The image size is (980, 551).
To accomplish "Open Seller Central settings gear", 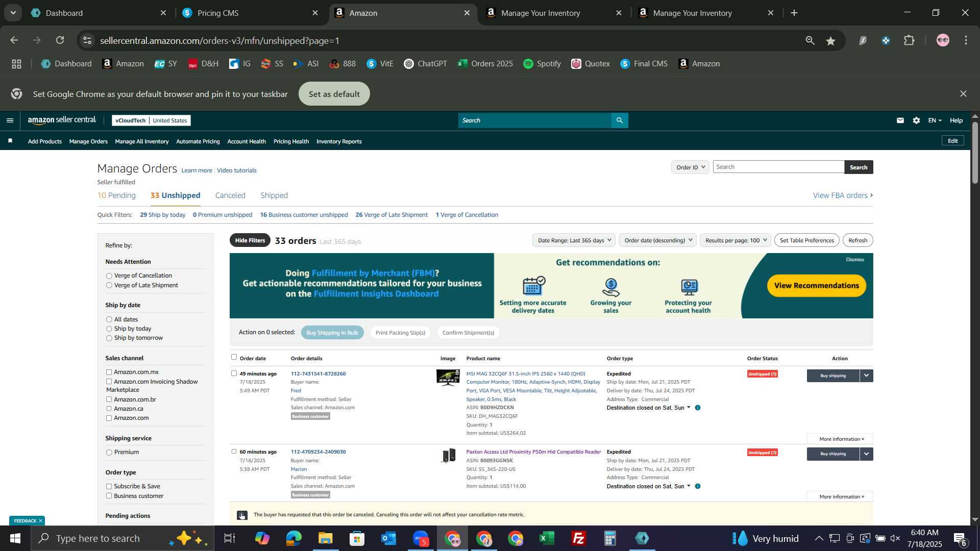I will click(x=917, y=120).
